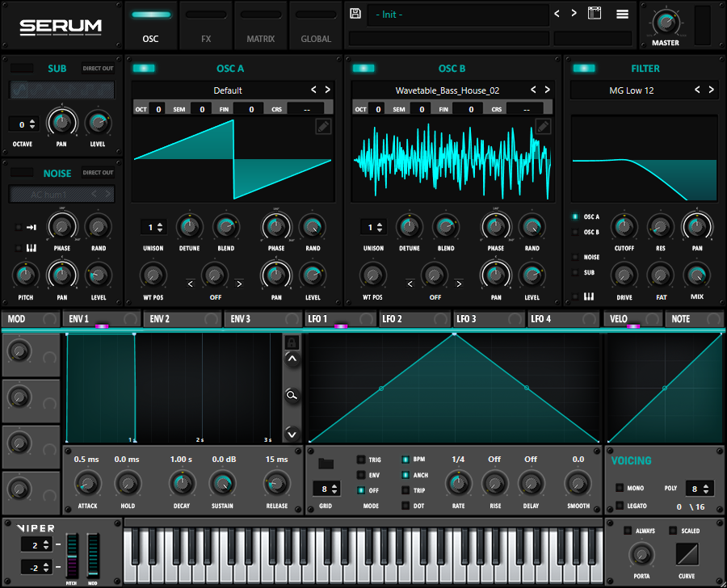Viewport: 727px width, 588px height.
Task: Select the NOTE tab
Action: coord(694,318)
